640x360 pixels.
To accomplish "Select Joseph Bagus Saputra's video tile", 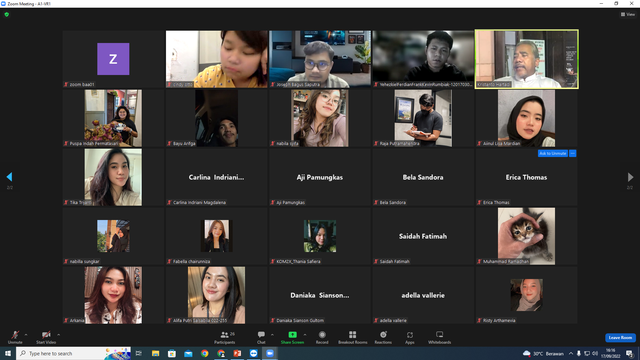I will point(320,59).
